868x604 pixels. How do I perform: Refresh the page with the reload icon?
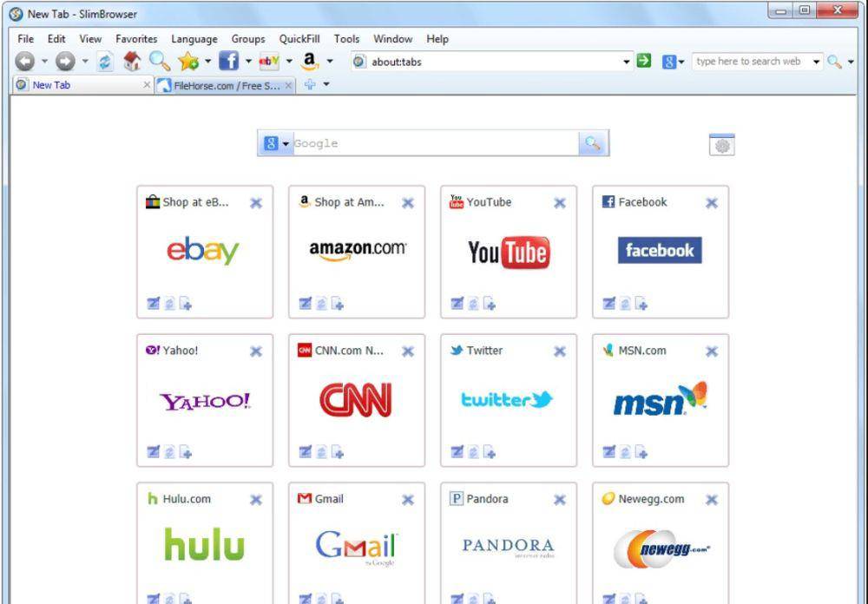point(105,62)
